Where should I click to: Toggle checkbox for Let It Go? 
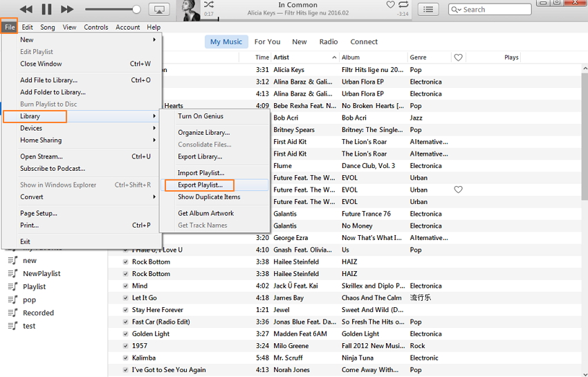(x=125, y=298)
